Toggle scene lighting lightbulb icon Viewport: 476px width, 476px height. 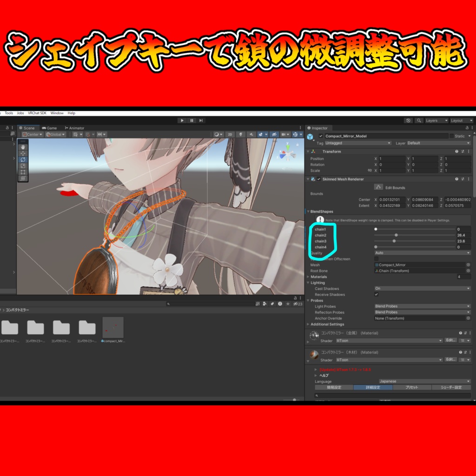240,134
